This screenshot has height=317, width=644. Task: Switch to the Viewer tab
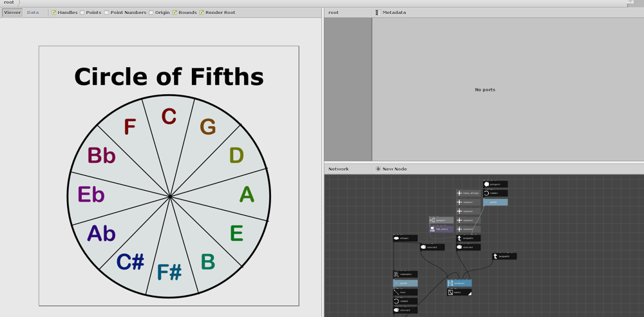coord(12,13)
